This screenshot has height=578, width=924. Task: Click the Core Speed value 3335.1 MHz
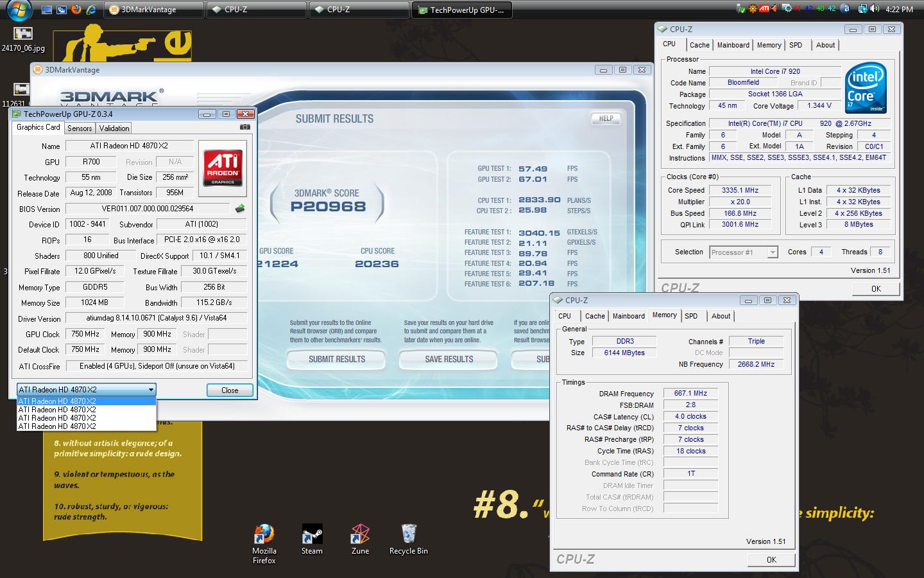pos(740,190)
